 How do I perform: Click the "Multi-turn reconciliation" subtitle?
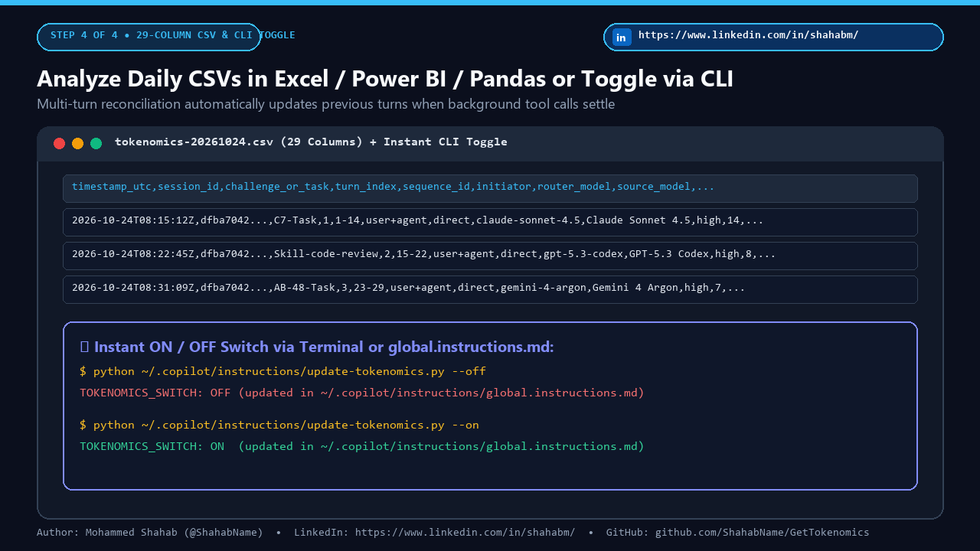pos(325,104)
